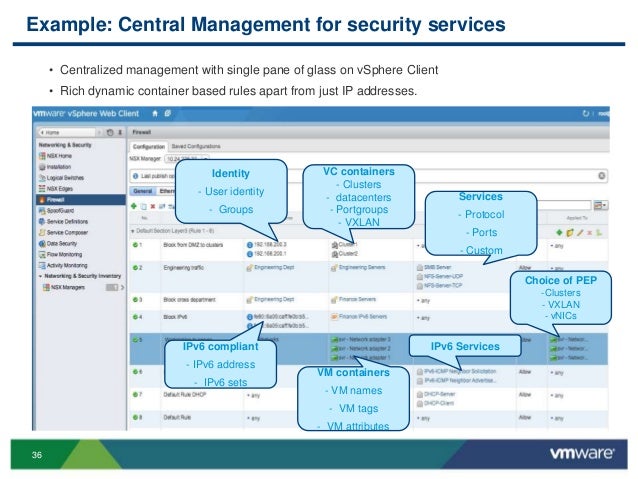Screen dimensions: 638x479
Task: Dismiss the Last publish notification banner
Action: pos(601,176)
